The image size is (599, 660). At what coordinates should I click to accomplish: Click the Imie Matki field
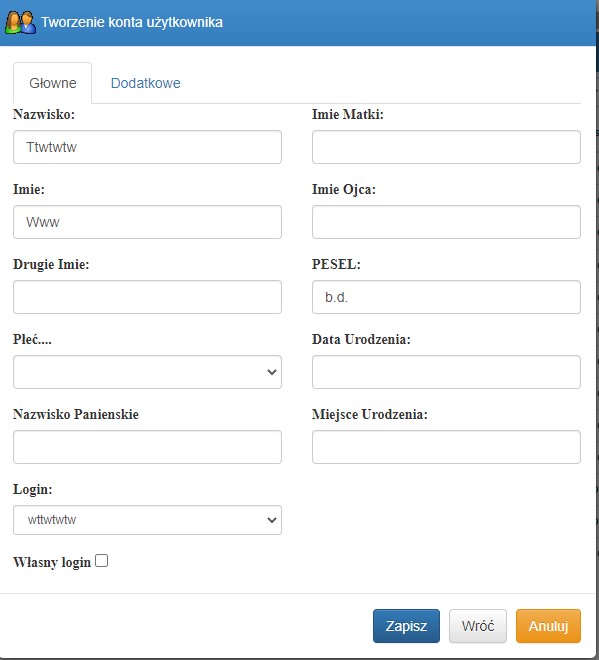coord(446,147)
